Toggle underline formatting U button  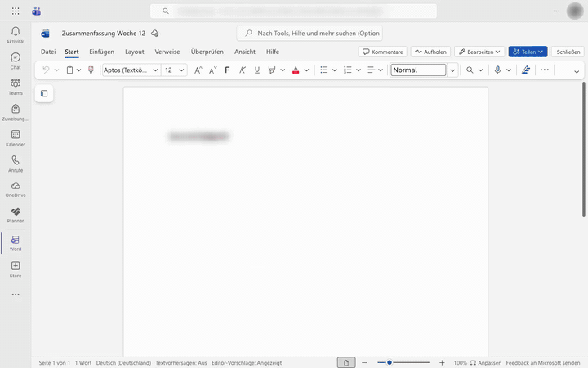[257, 70]
